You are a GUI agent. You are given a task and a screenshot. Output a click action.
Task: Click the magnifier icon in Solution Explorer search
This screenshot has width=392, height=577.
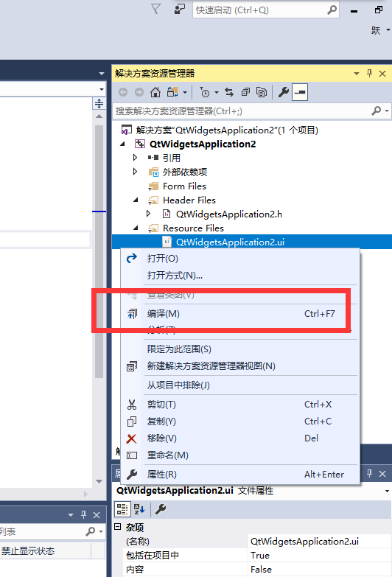[377, 111]
